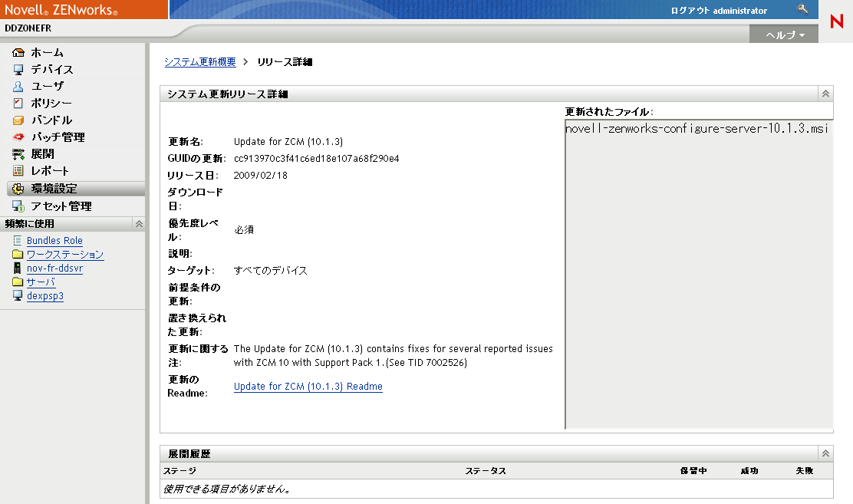Click the サーバ folder icon
Image resolution: width=853 pixels, height=504 pixels.
(18, 282)
